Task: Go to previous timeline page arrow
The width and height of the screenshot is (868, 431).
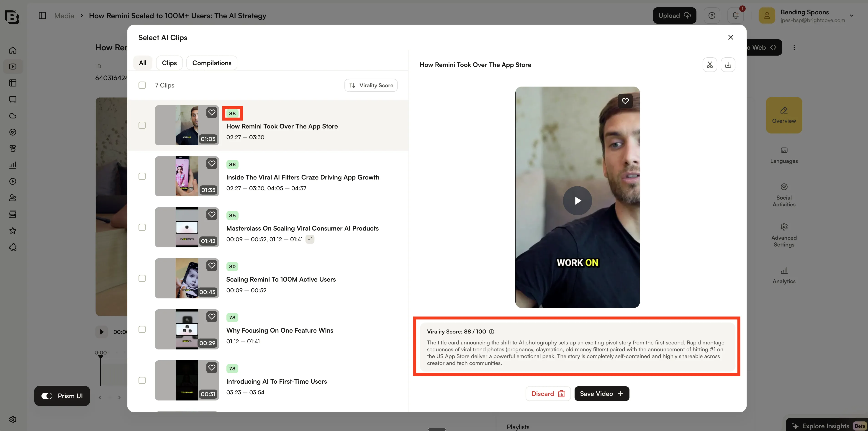Action: coord(100,397)
